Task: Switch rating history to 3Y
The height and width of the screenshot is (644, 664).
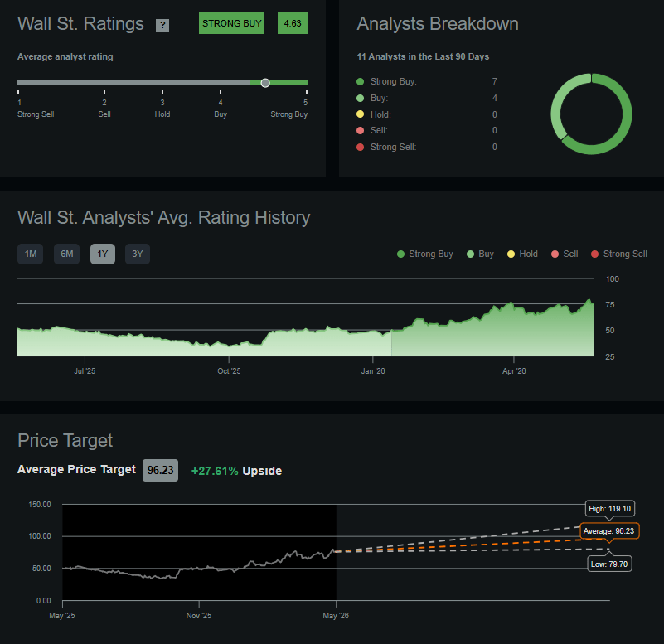Action: (x=138, y=254)
